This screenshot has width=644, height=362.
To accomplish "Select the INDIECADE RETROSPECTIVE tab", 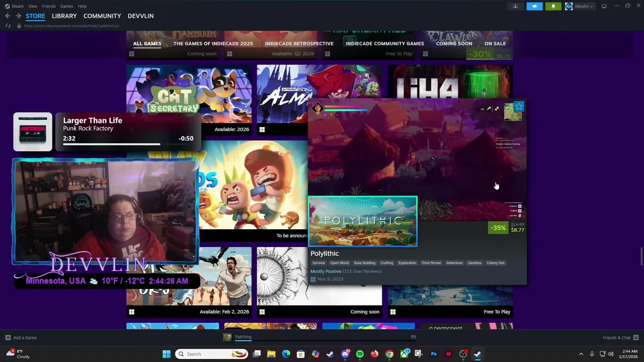I will pos(299,43).
